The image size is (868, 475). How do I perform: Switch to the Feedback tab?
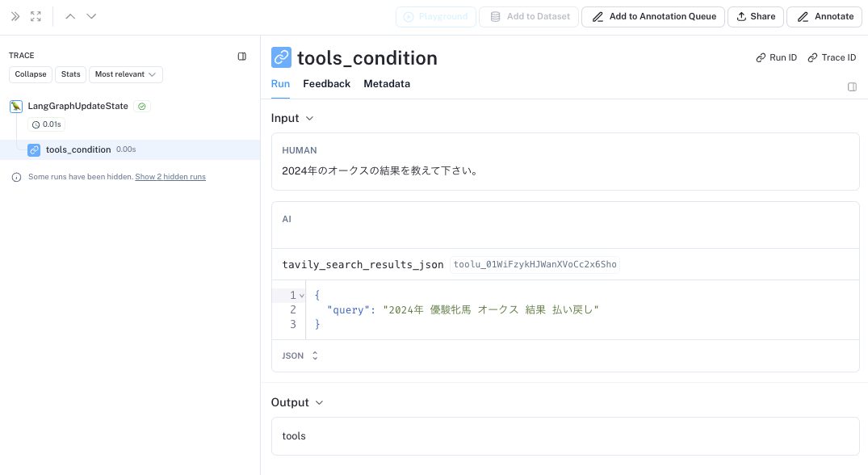click(326, 83)
